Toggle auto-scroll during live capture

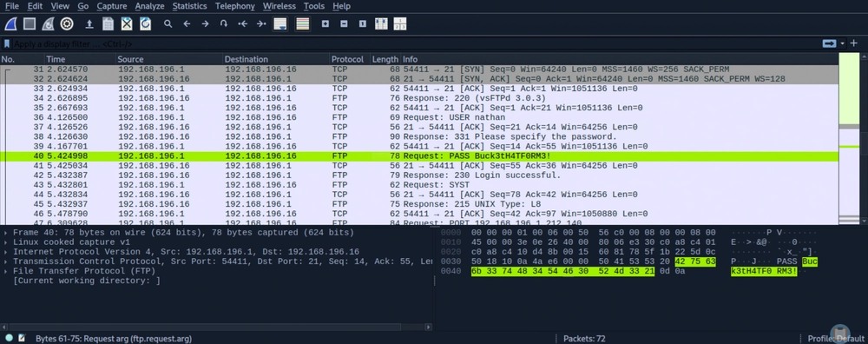point(280,23)
